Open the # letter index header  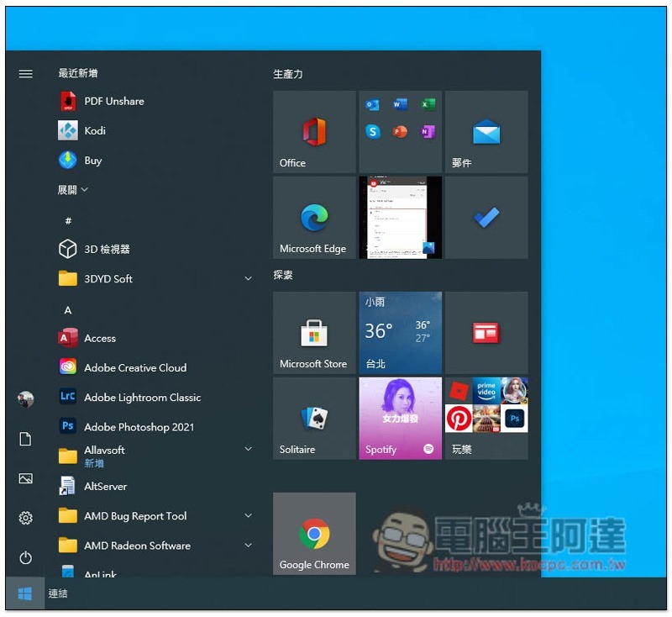click(68, 221)
